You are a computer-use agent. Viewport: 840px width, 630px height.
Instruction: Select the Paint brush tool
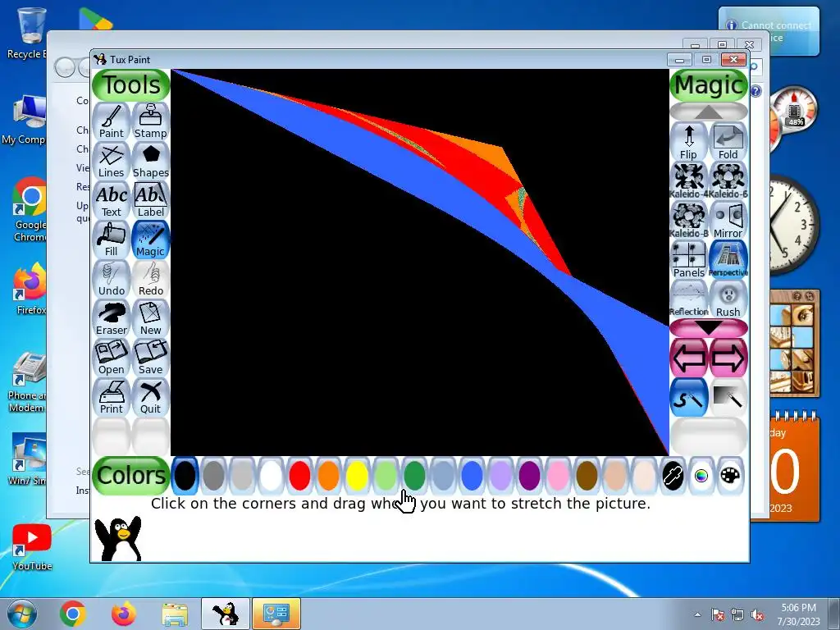[x=112, y=121]
